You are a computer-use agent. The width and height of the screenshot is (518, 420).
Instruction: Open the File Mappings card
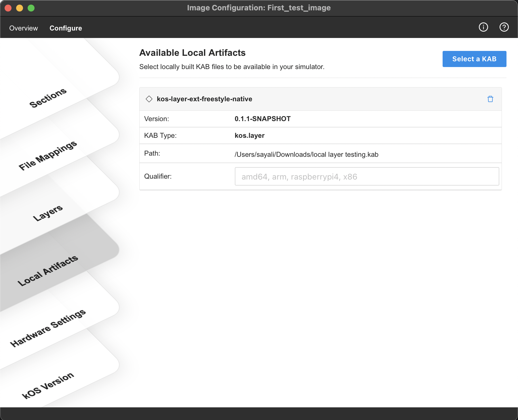[48, 156]
